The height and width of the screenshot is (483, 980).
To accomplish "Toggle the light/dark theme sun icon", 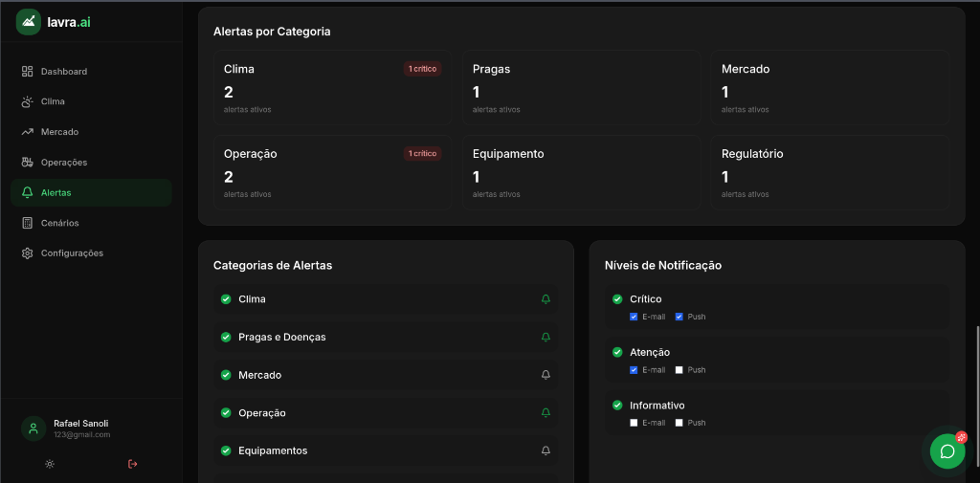I will pyautogui.click(x=50, y=464).
